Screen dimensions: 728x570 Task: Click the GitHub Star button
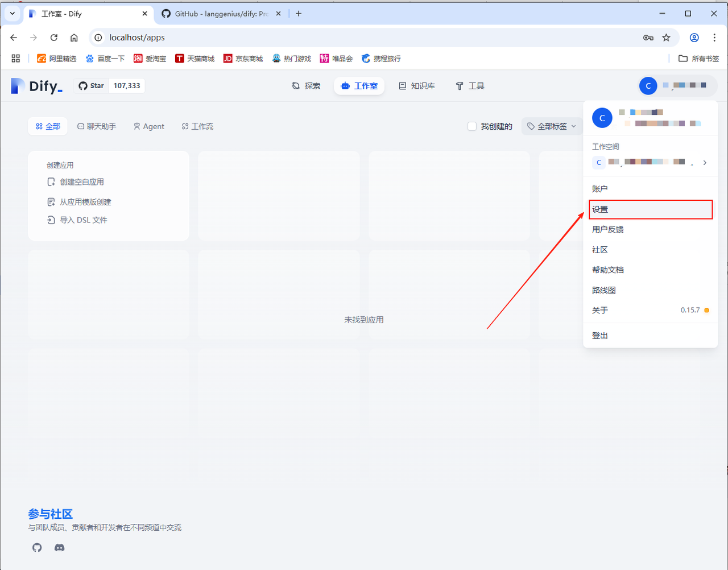(x=92, y=86)
